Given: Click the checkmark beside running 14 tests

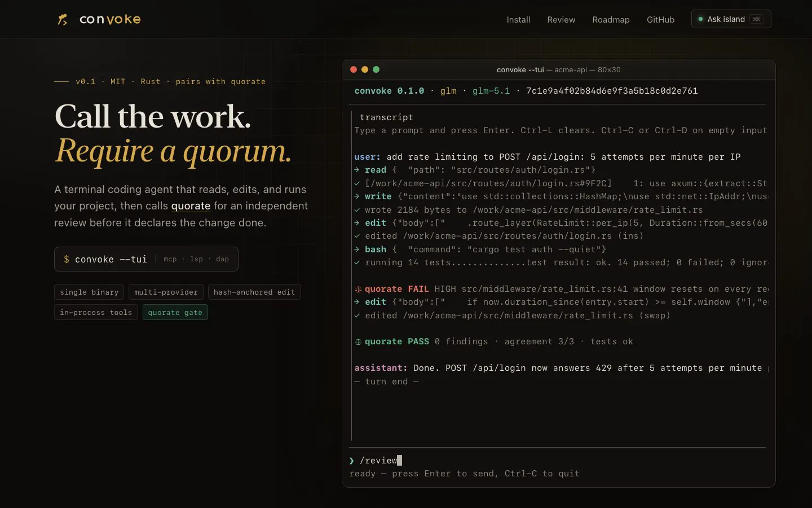Looking at the screenshot, I should (x=357, y=262).
